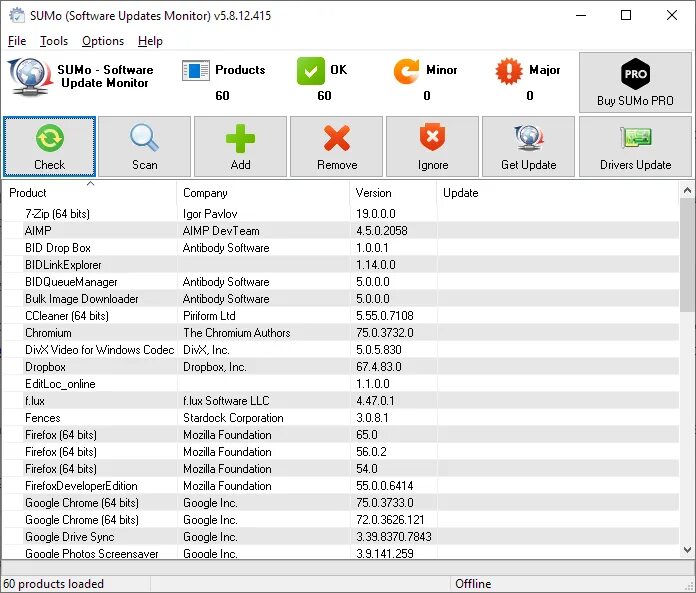Click the SUMo globe logo
Screen dimensions: 696x593
pyautogui.click(x=29, y=77)
